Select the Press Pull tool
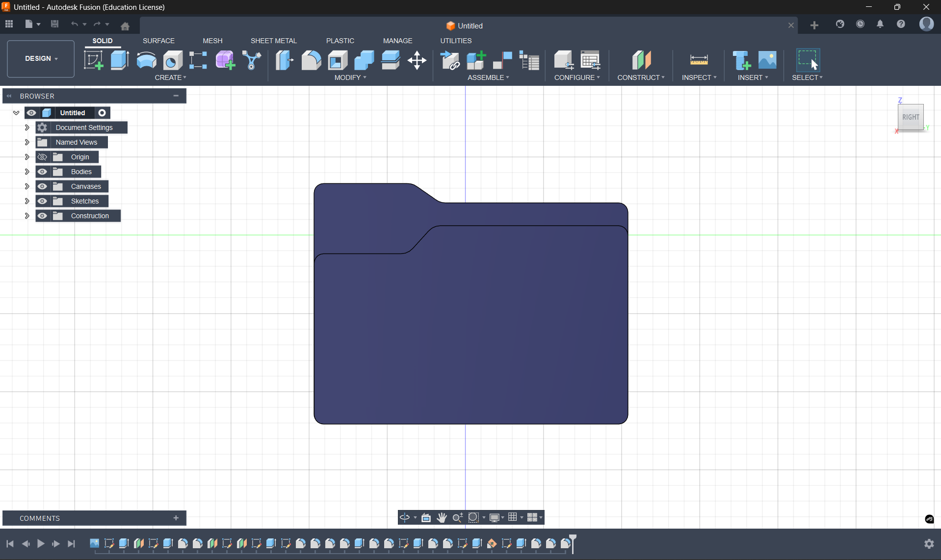941x560 pixels. click(x=285, y=60)
